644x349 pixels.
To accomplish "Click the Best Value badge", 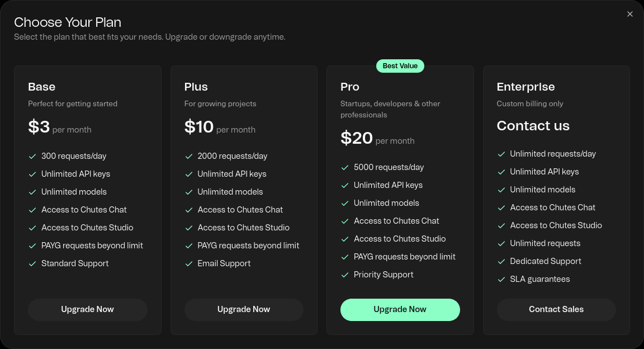I will point(400,66).
